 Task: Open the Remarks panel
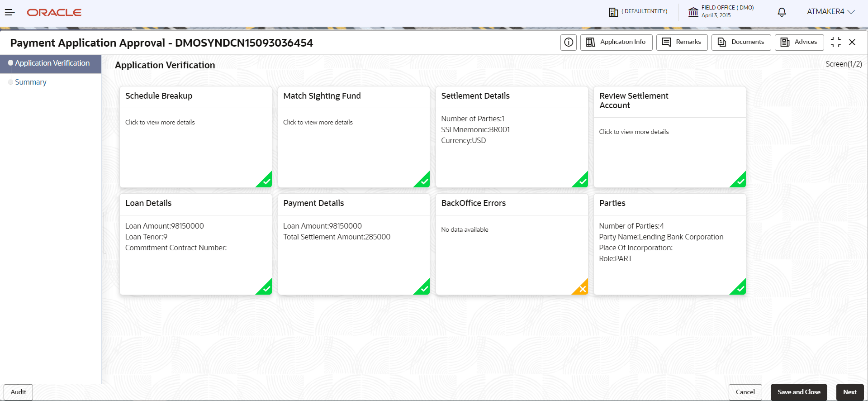click(x=682, y=42)
